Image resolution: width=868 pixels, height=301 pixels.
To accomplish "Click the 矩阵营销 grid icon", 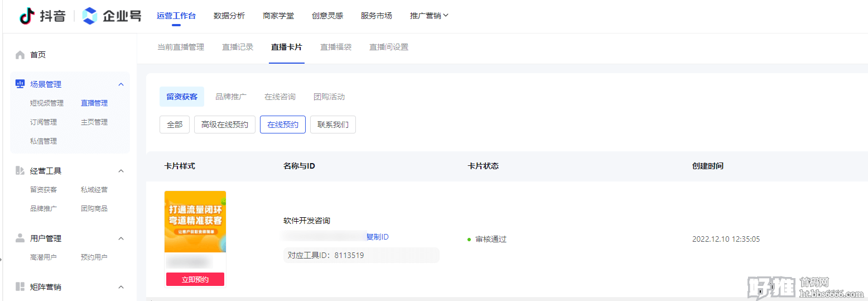I will [x=20, y=287].
